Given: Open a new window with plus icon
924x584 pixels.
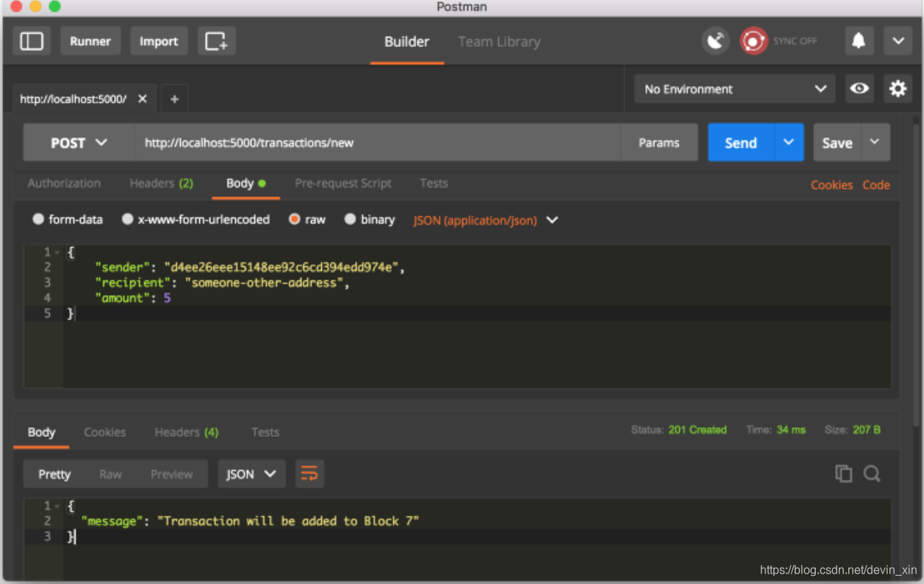Looking at the screenshot, I should [216, 41].
